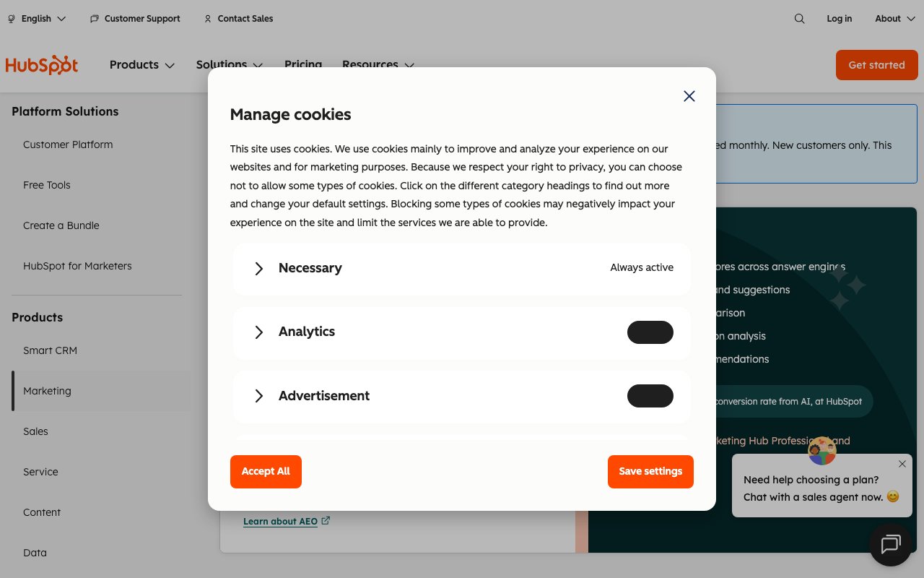Open the chat widget bubble icon
The height and width of the screenshot is (578, 924).
(890, 544)
